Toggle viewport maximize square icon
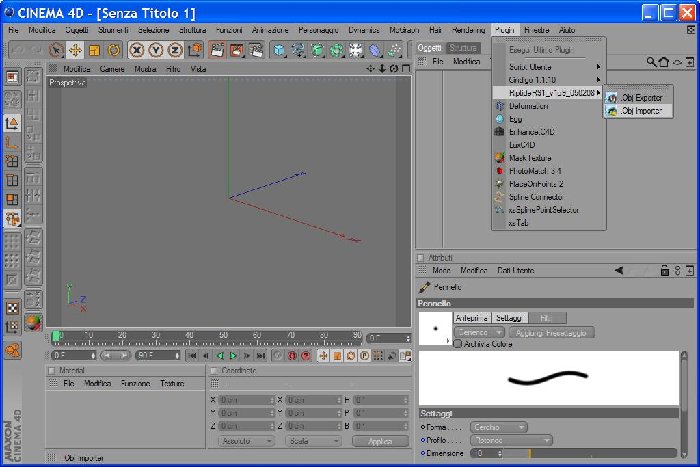The width and height of the screenshot is (700, 467). point(406,68)
